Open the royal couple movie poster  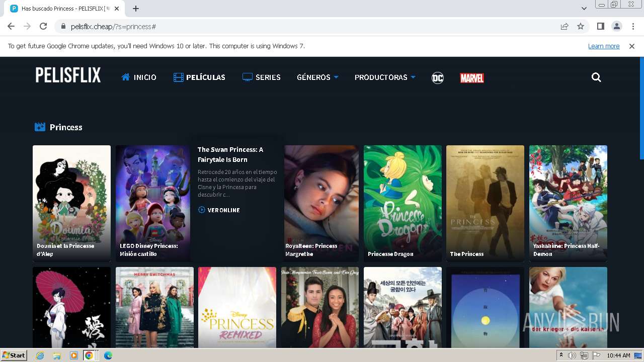[320, 307]
